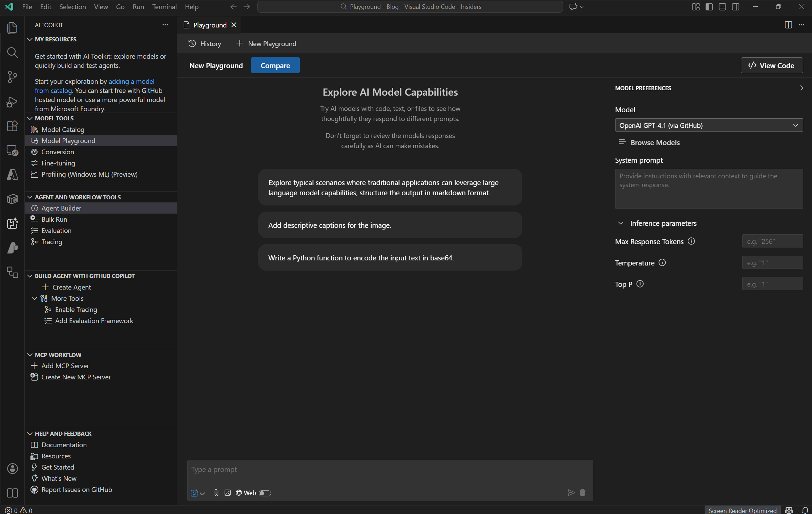This screenshot has height=514, width=812.
Task: Switch to the Playground editor tab
Action: [209, 25]
